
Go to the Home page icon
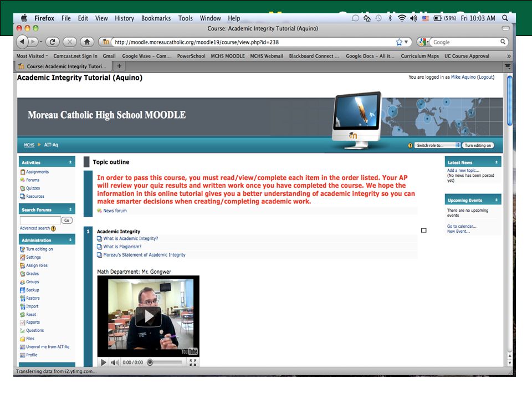87,42
